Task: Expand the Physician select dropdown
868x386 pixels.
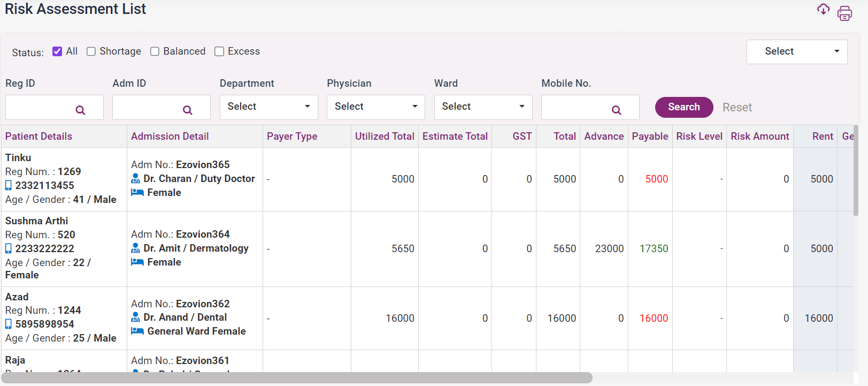Action: tap(375, 107)
